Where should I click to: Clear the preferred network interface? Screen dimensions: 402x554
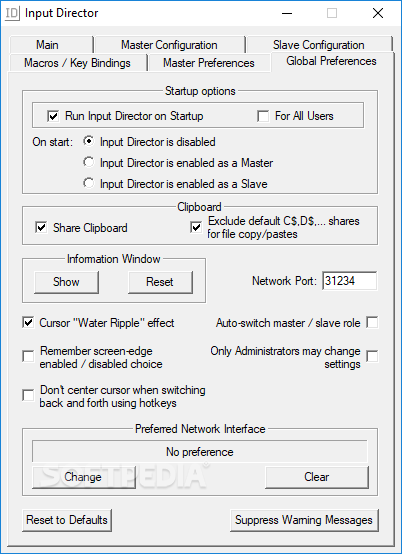(x=317, y=477)
